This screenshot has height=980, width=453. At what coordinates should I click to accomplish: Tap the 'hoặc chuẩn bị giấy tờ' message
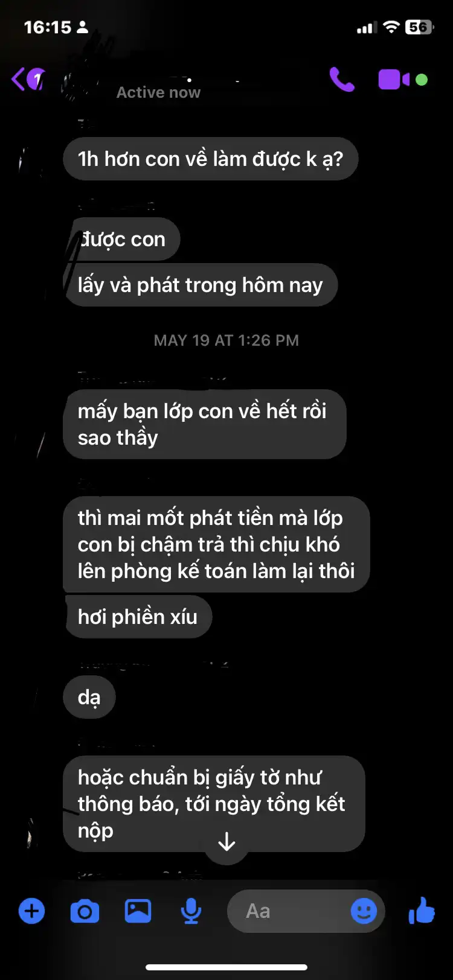pyautogui.click(x=214, y=804)
